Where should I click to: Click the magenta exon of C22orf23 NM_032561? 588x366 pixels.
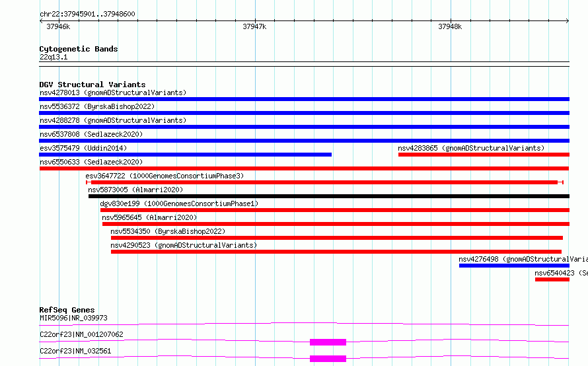[x=328, y=359]
